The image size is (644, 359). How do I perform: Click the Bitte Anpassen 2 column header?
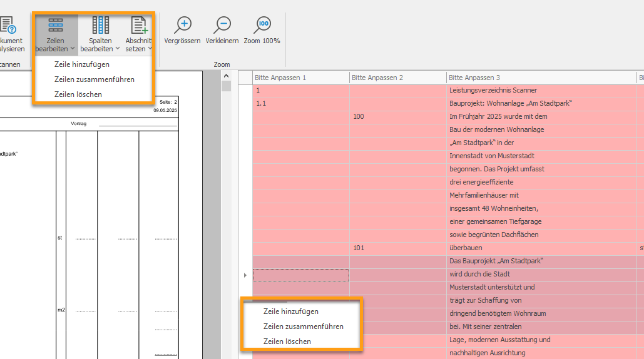pyautogui.click(x=398, y=78)
